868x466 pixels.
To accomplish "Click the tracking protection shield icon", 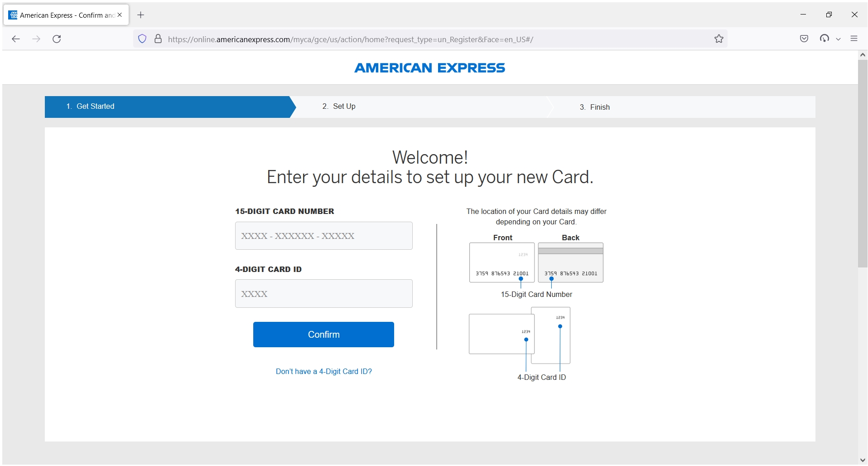I will [x=142, y=39].
